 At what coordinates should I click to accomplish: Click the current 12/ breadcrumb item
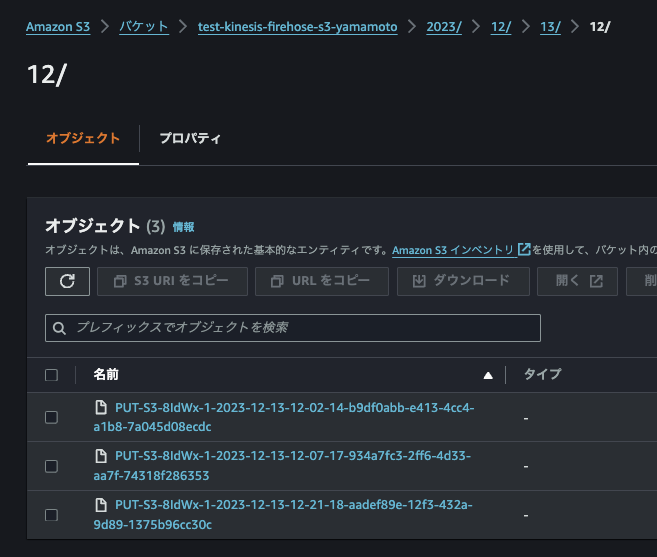coord(600,27)
